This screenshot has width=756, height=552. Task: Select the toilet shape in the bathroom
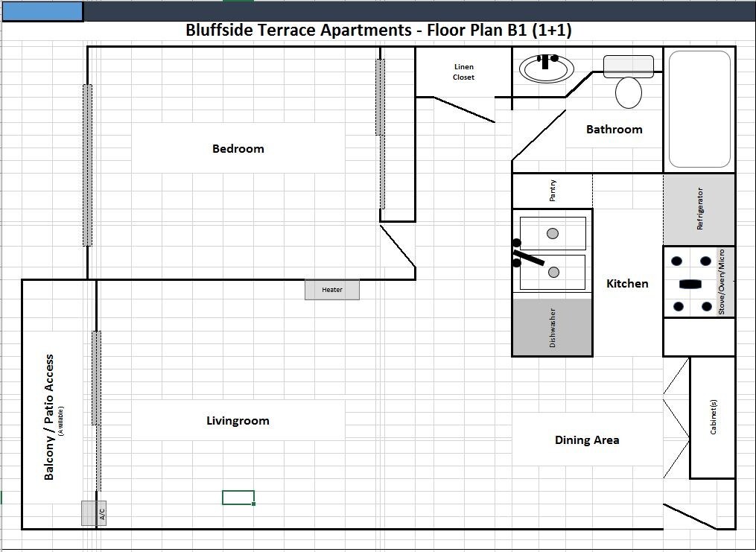629,92
